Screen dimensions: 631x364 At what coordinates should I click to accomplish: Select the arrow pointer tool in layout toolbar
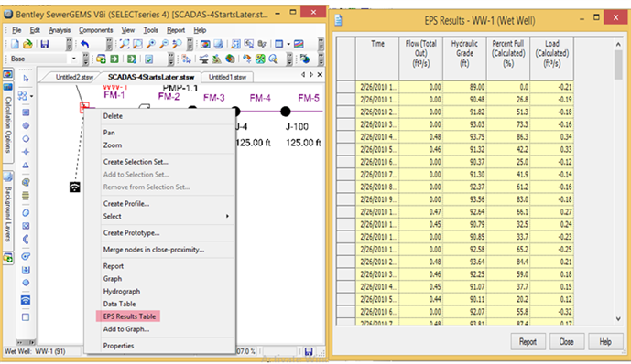coord(26,79)
